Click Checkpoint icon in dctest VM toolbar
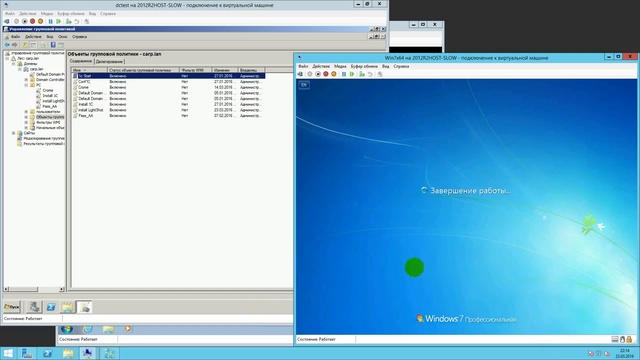The image size is (640, 360). [x=69, y=21]
